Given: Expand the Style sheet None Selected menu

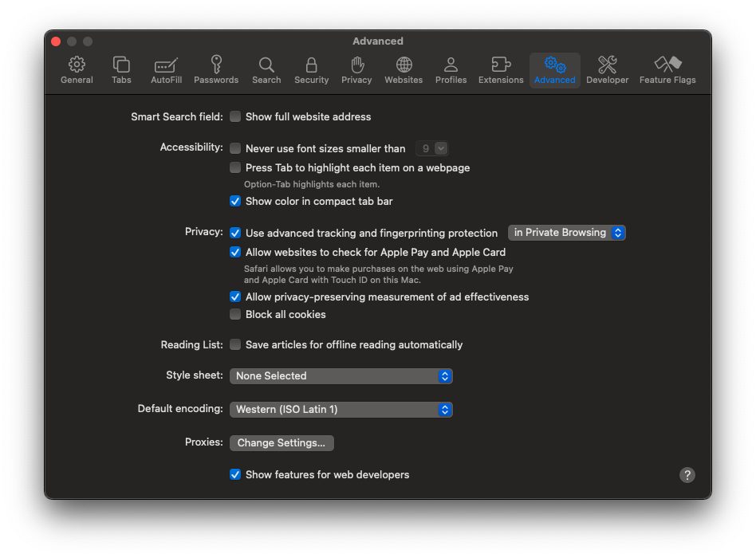Looking at the screenshot, I should (x=341, y=375).
